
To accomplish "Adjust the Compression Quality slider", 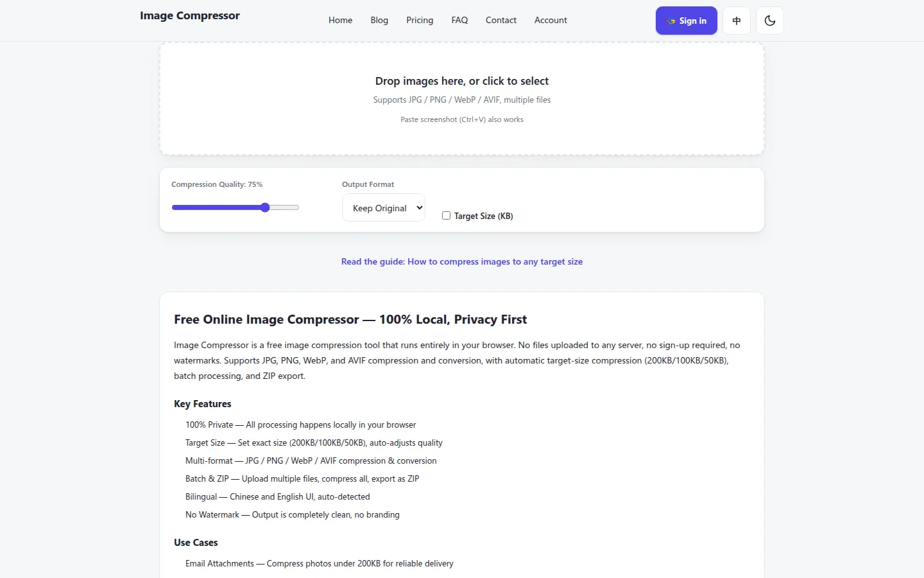I will coord(235,207).
